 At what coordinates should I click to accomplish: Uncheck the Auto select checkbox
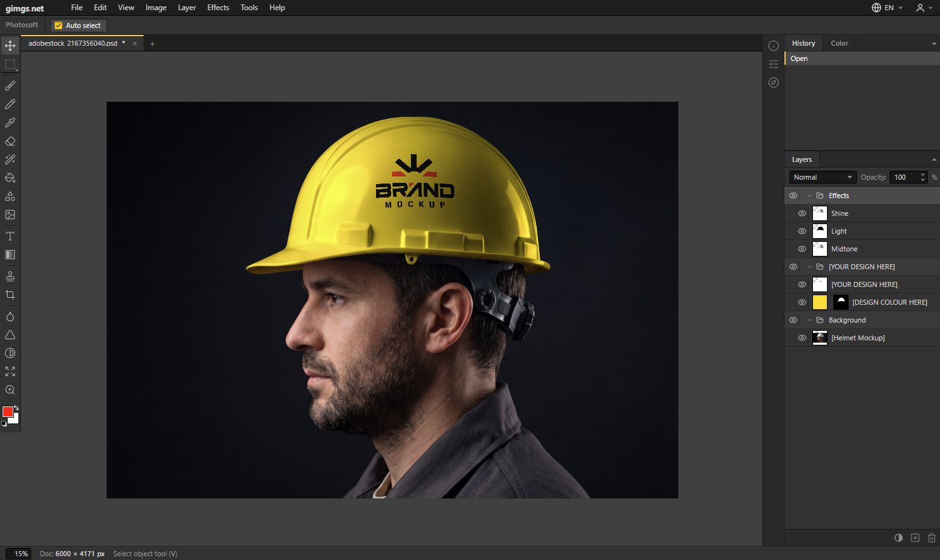point(58,25)
